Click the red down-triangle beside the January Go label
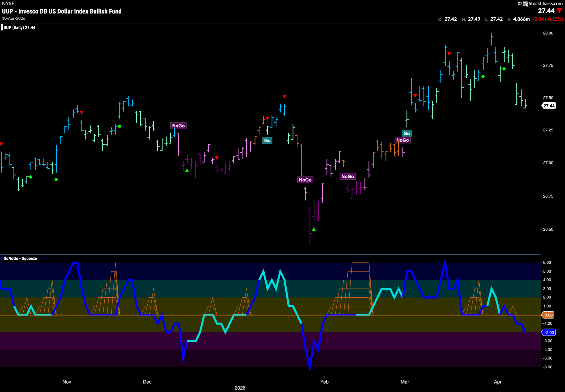Image resolution: width=565 pixels, height=392 pixels. [267, 119]
